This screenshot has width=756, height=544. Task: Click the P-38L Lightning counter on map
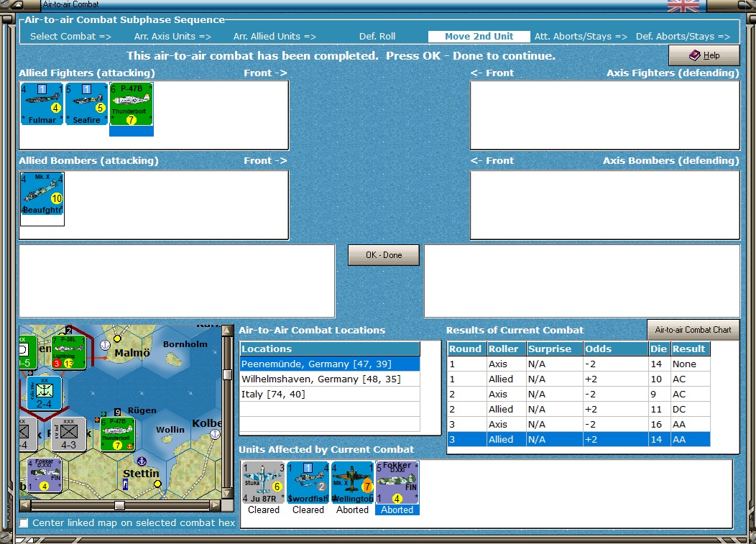69,353
